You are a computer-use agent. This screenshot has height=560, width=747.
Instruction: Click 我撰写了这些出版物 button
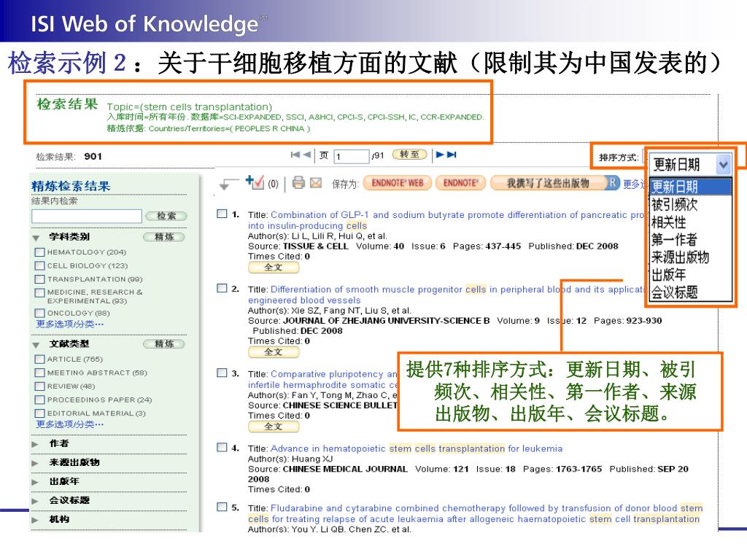(x=549, y=183)
